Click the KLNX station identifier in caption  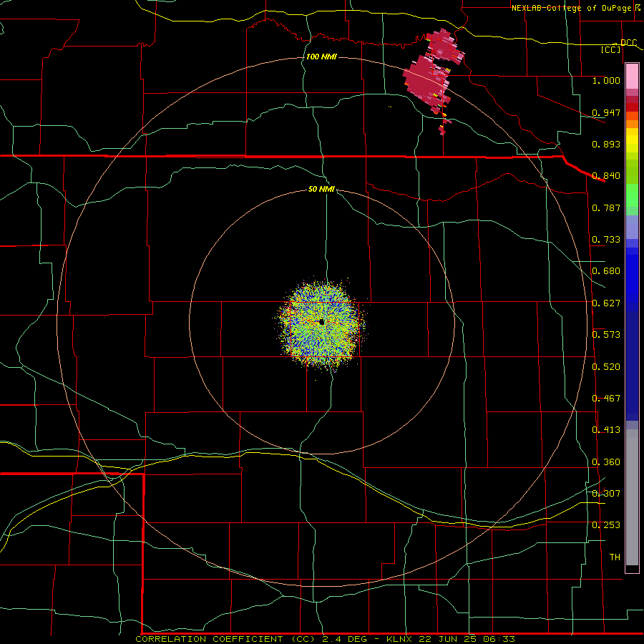click(x=399, y=639)
